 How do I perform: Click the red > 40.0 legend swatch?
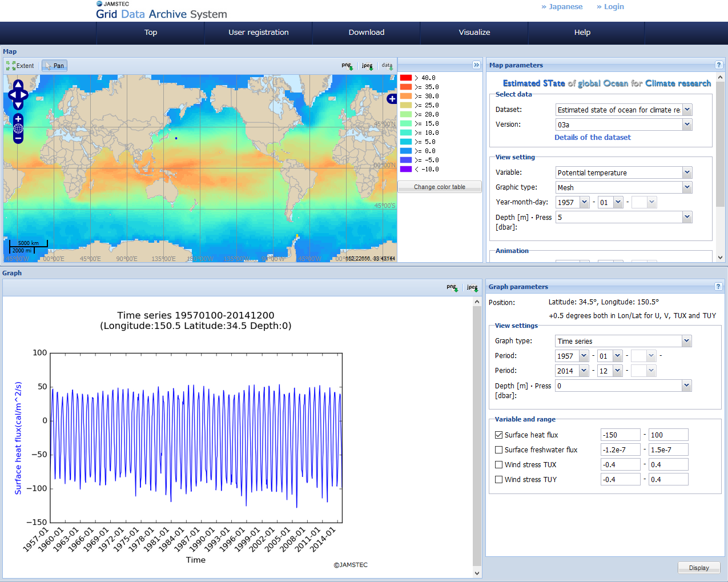[406, 78]
